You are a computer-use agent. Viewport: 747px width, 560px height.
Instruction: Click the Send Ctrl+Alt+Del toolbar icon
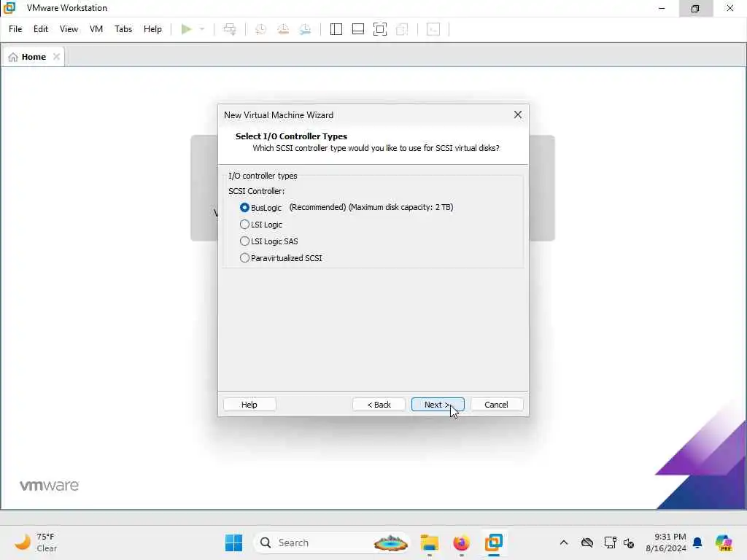(x=230, y=29)
